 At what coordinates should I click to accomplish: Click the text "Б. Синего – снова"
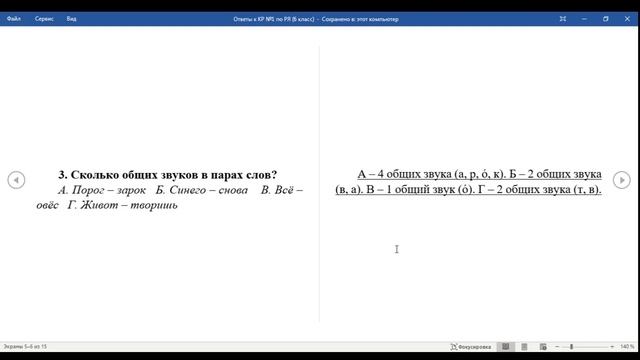202,190
